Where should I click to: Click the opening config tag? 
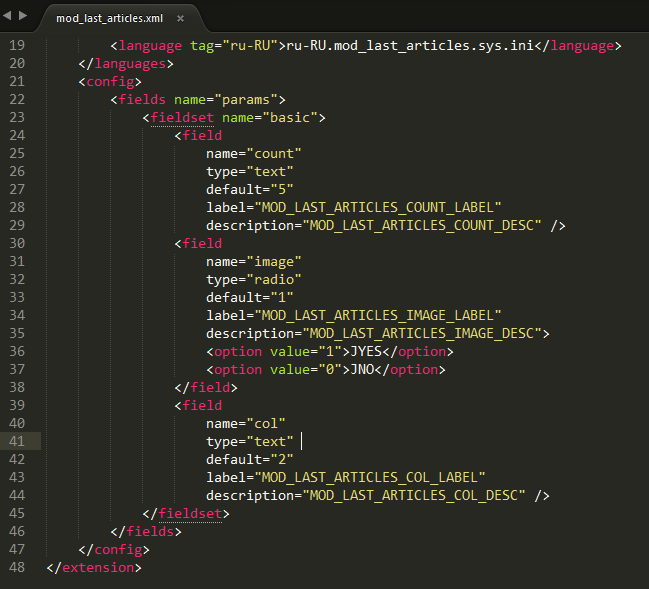pos(110,82)
